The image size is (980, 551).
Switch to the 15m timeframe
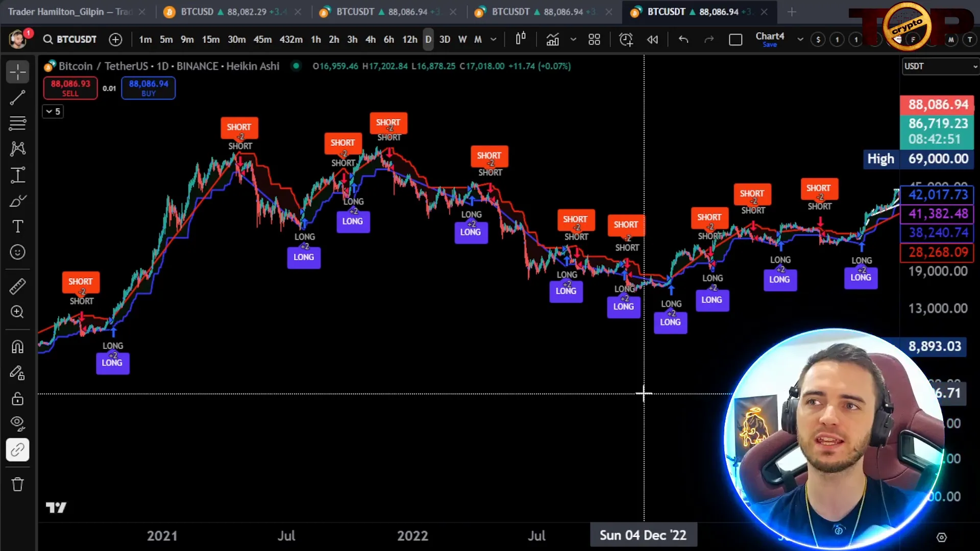pos(210,39)
